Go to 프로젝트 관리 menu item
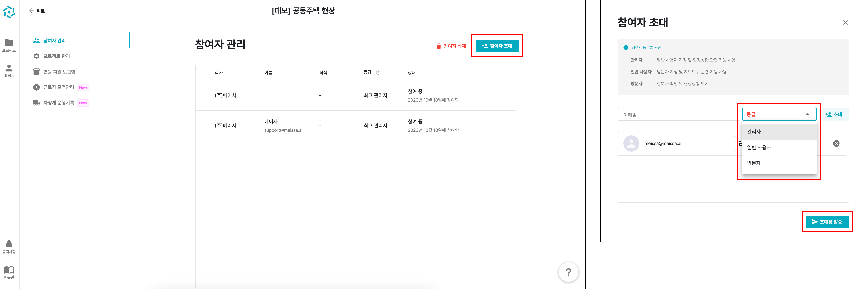 click(56, 56)
